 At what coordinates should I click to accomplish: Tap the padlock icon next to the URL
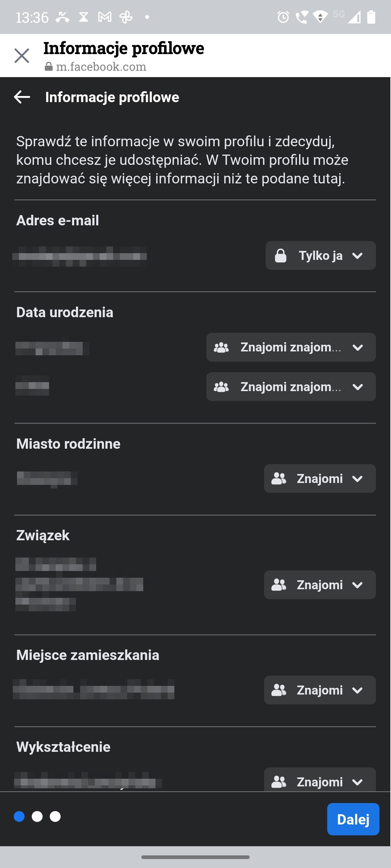coord(49,67)
